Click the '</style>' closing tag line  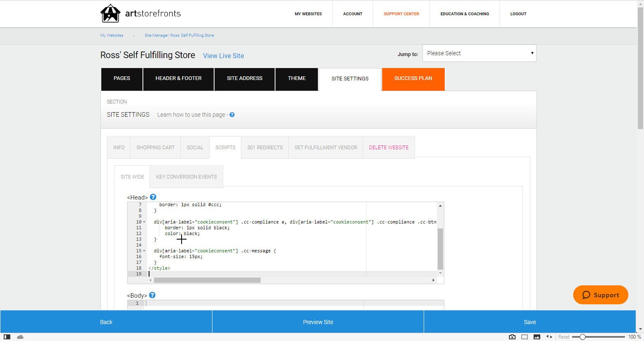coord(159,268)
